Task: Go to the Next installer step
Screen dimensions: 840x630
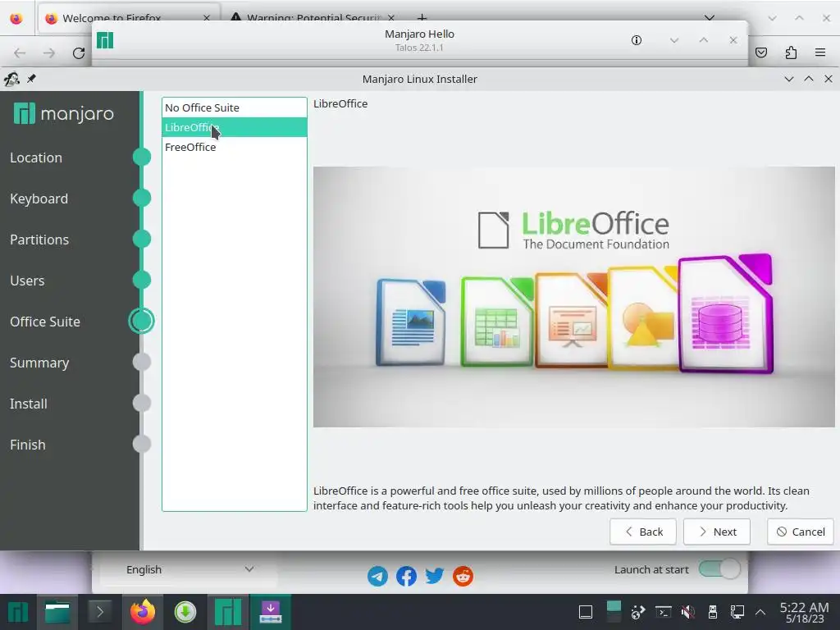Action: click(716, 532)
